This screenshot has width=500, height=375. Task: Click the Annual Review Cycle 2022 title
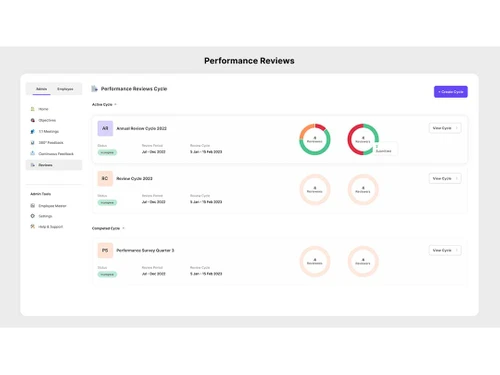141,128
